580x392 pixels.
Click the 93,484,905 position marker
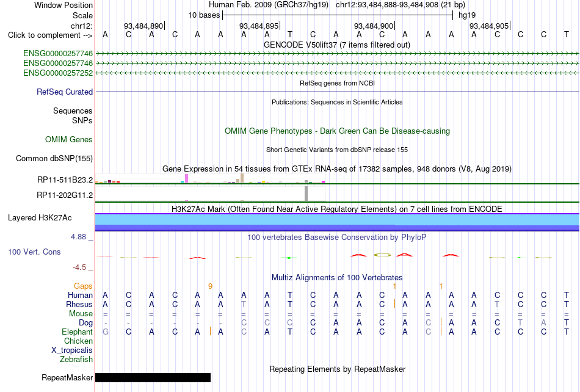click(490, 26)
